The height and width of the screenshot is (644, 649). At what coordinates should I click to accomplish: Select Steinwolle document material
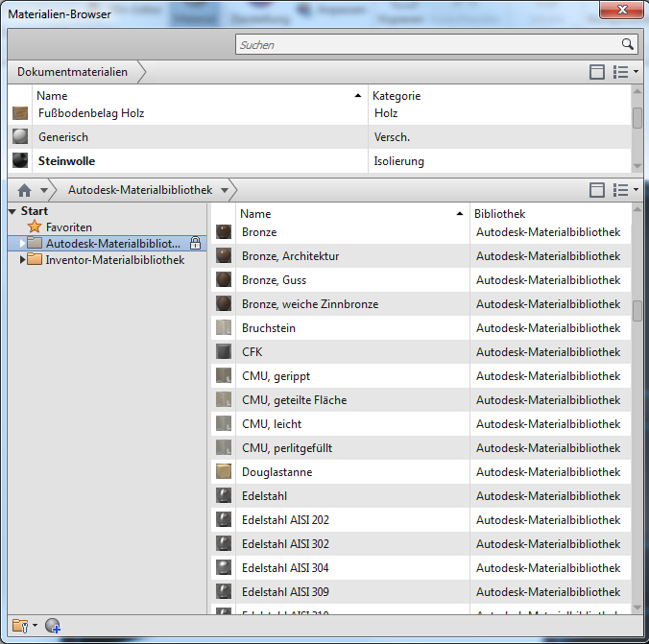point(66,161)
